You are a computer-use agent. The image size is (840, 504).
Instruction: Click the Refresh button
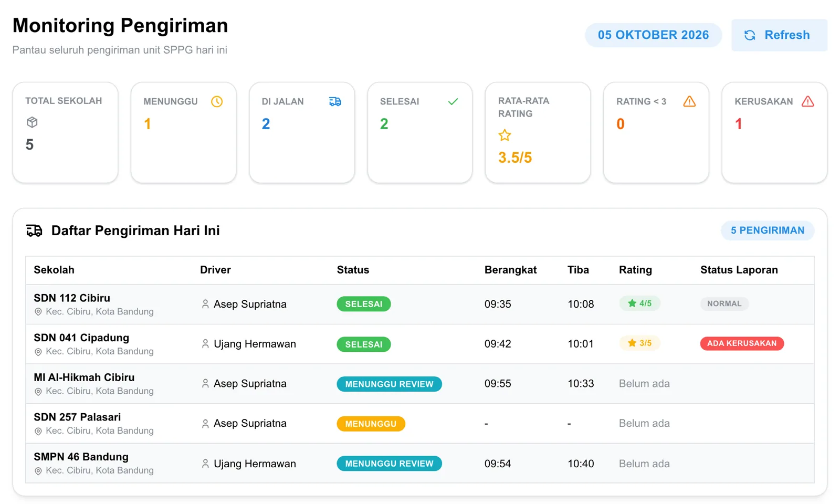tap(779, 35)
